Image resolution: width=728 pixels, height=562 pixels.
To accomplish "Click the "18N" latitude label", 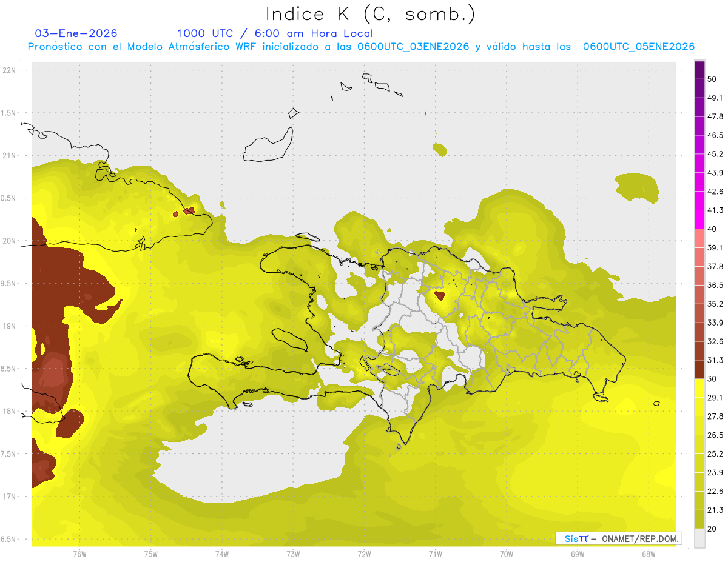I will pyautogui.click(x=10, y=411).
